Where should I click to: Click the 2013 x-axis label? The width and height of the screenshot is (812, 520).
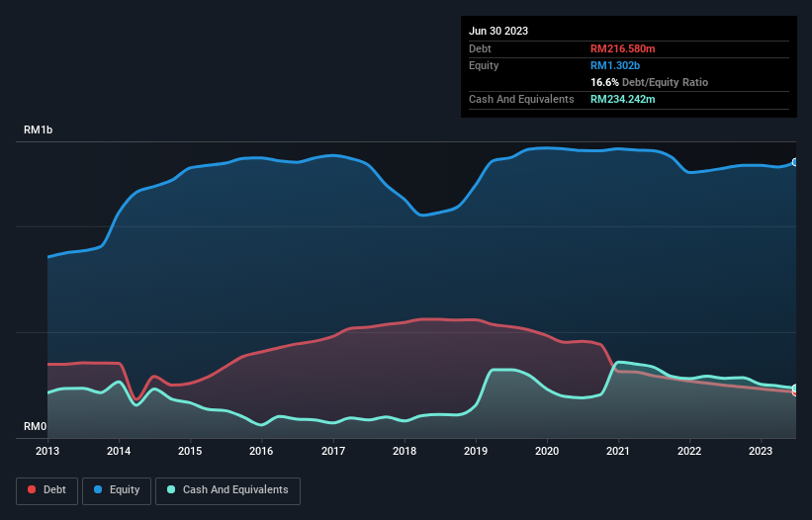click(x=47, y=452)
